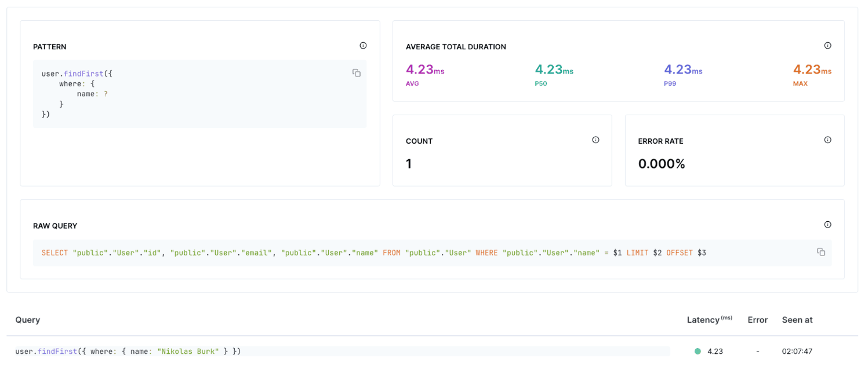868x373 pixels.
Task: Click the Error column header
Action: [757, 319]
